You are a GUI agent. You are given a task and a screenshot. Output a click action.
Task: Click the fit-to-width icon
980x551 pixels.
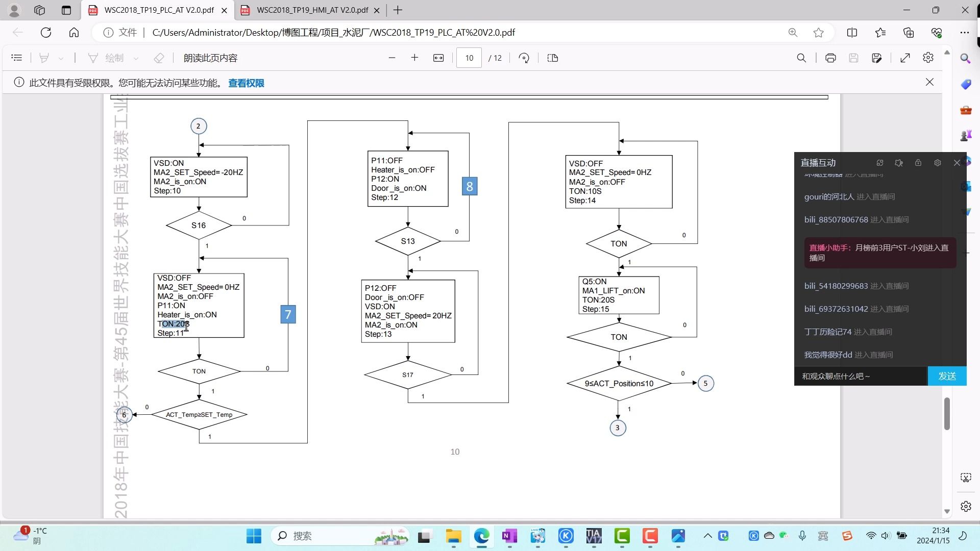(x=438, y=58)
